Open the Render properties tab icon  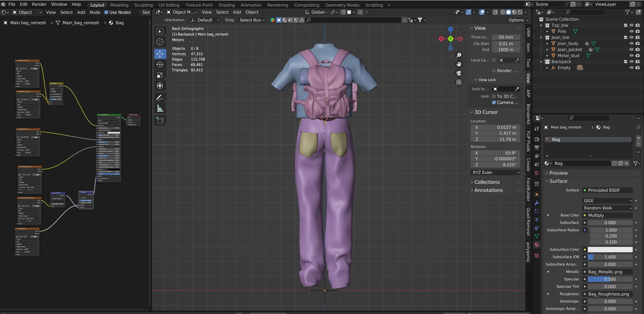pos(537,139)
